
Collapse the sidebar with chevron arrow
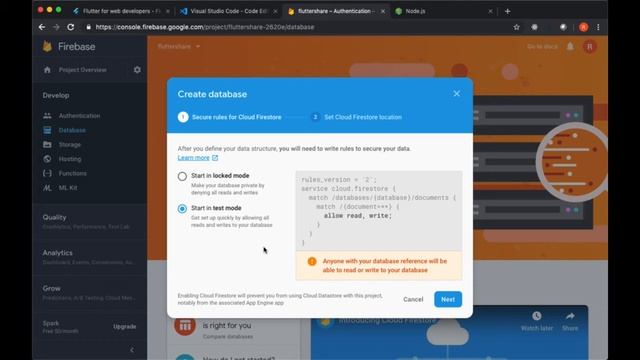pyautogui.click(x=132, y=350)
